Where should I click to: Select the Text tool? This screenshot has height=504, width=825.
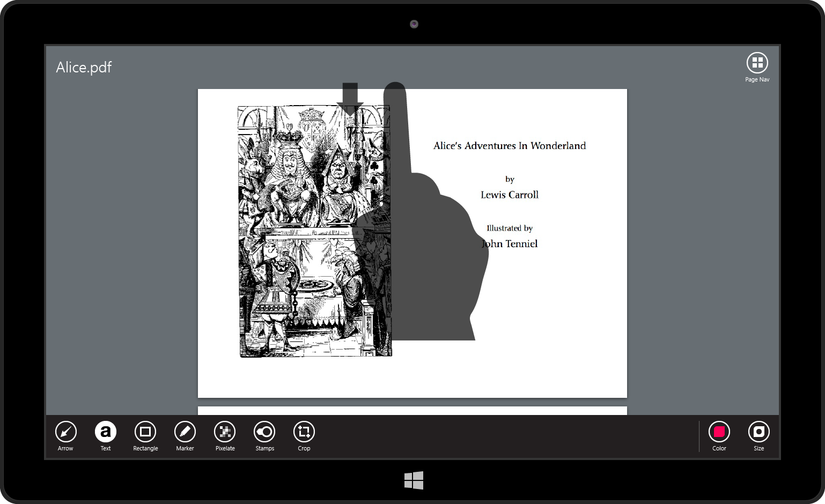pos(106,432)
